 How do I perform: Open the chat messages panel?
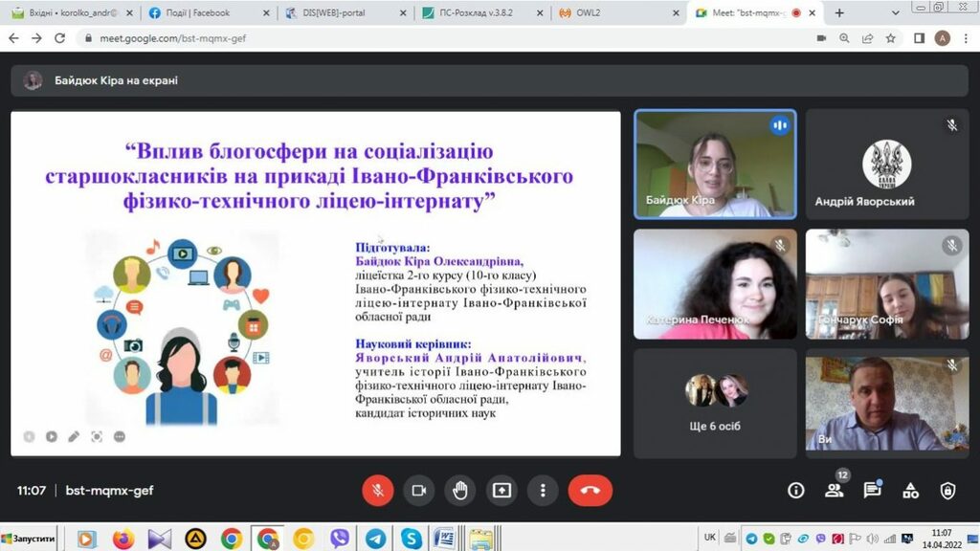point(872,491)
